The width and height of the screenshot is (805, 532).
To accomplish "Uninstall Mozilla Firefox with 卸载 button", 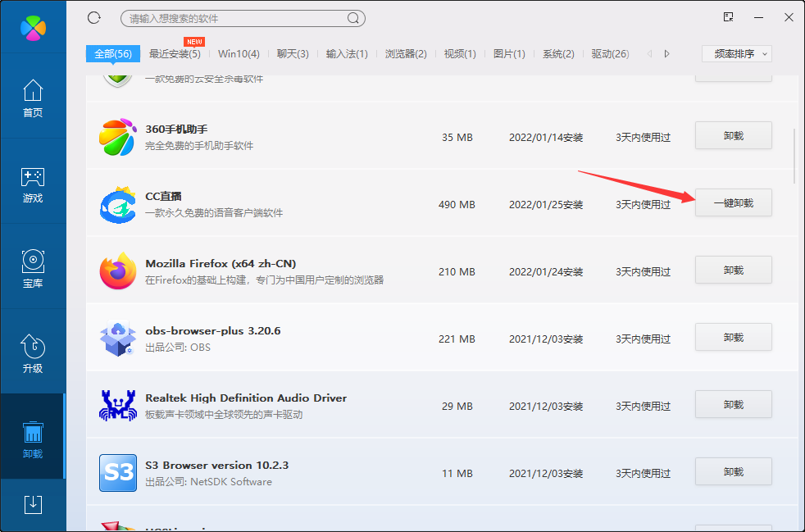I will pyautogui.click(x=734, y=271).
